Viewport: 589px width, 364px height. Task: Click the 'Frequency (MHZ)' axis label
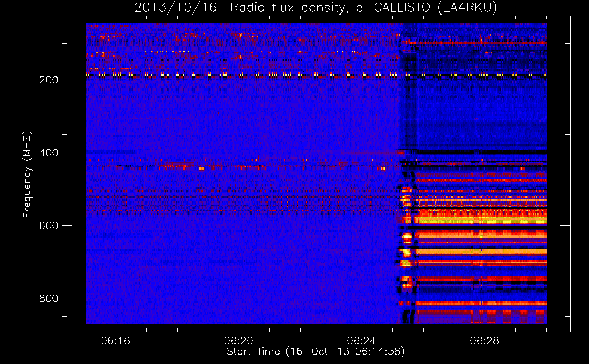click(27, 175)
